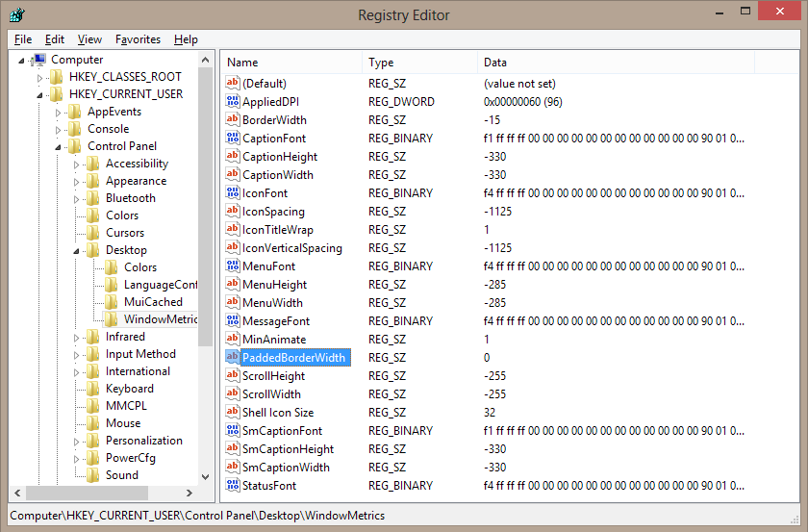
Task: Sort by the Type column header
Action: (420, 63)
